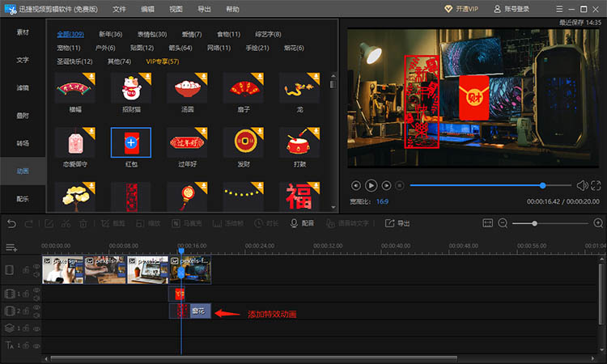
Task: Mute the main video track audio
Action: [36, 274]
